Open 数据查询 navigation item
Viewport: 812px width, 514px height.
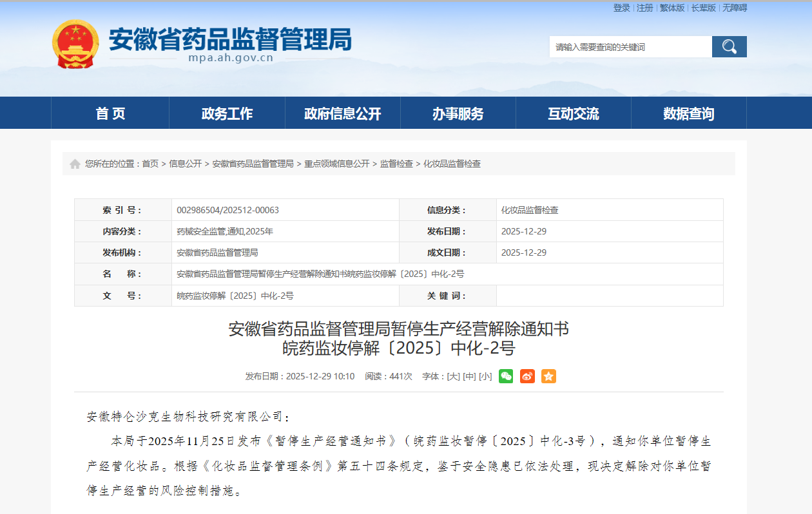tap(689, 113)
